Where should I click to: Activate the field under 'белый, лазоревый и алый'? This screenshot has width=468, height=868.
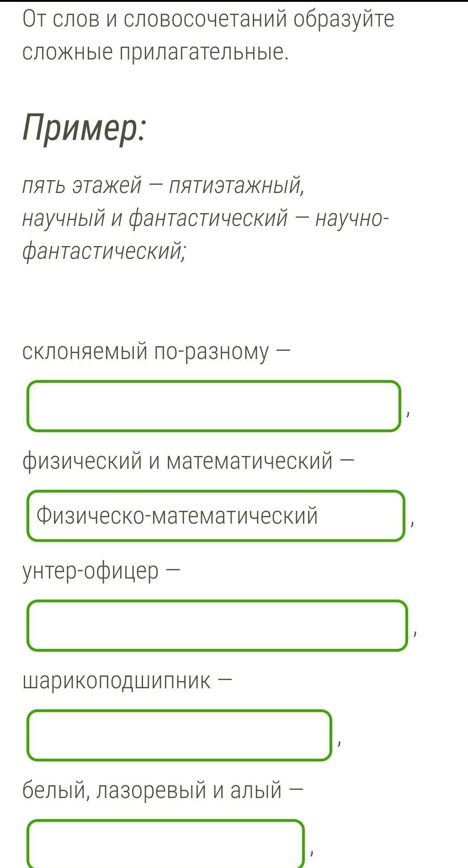pyautogui.click(x=165, y=844)
